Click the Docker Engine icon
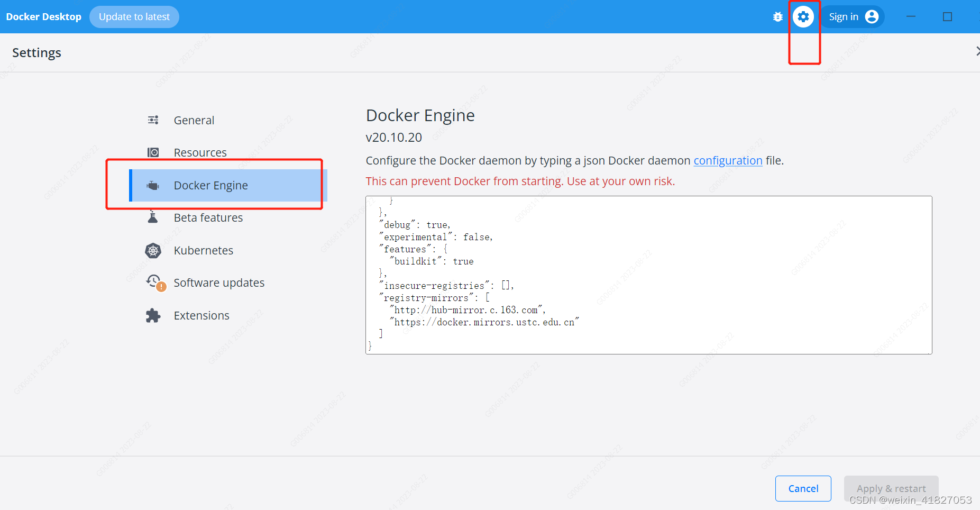The height and width of the screenshot is (510, 980). (153, 185)
